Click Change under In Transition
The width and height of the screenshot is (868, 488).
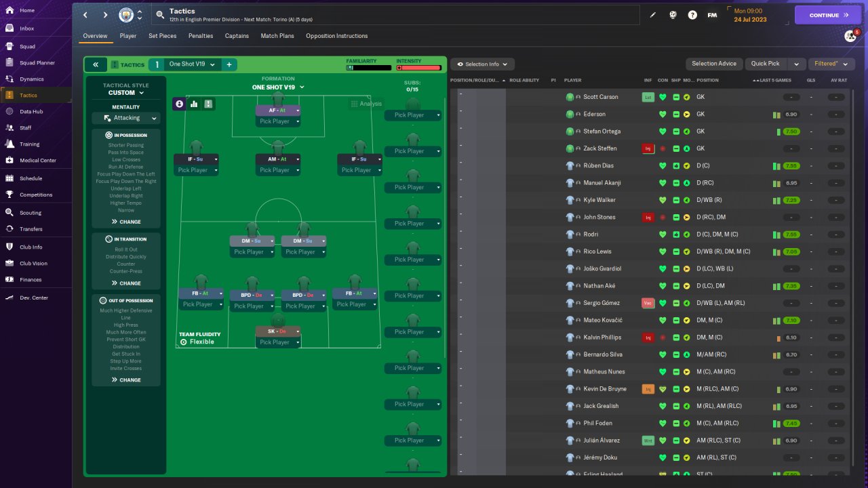[x=126, y=283]
